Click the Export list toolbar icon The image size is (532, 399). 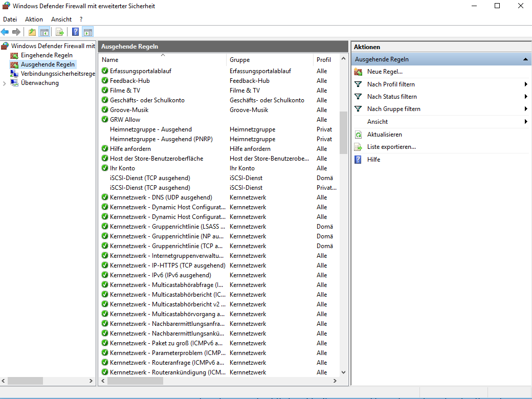pos(60,32)
